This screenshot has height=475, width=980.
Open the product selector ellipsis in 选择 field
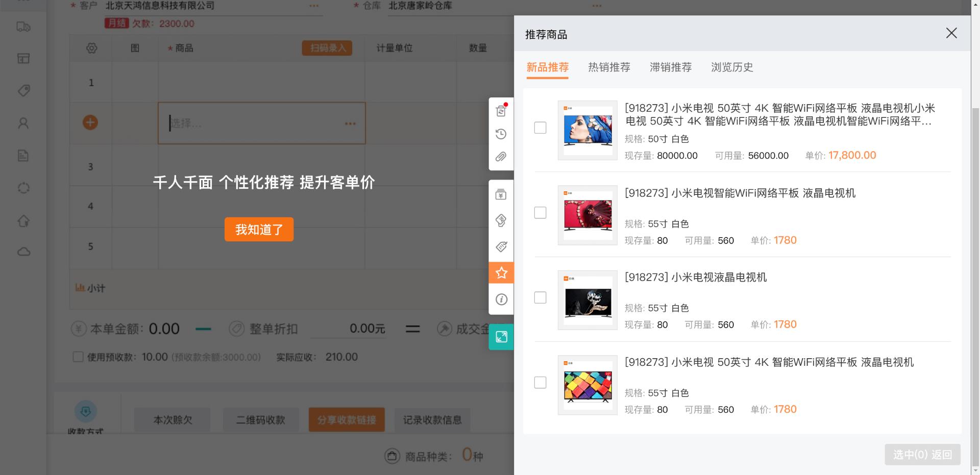(350, 123)
